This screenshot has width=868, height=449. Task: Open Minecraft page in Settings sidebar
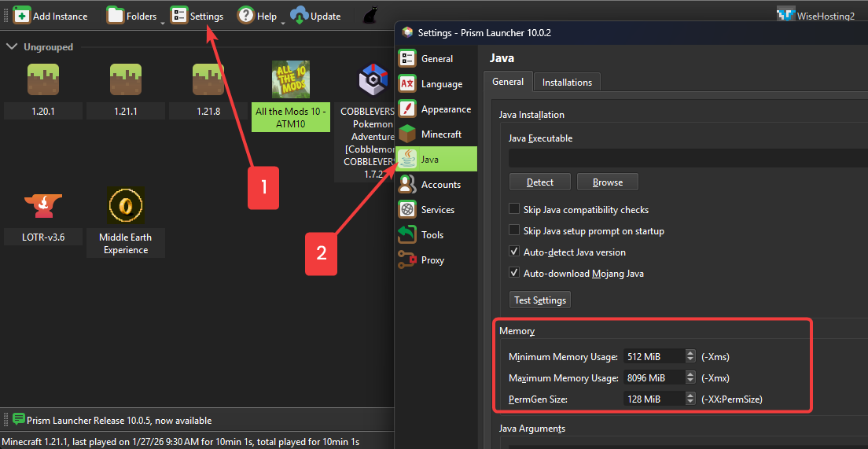pos(436,134)
